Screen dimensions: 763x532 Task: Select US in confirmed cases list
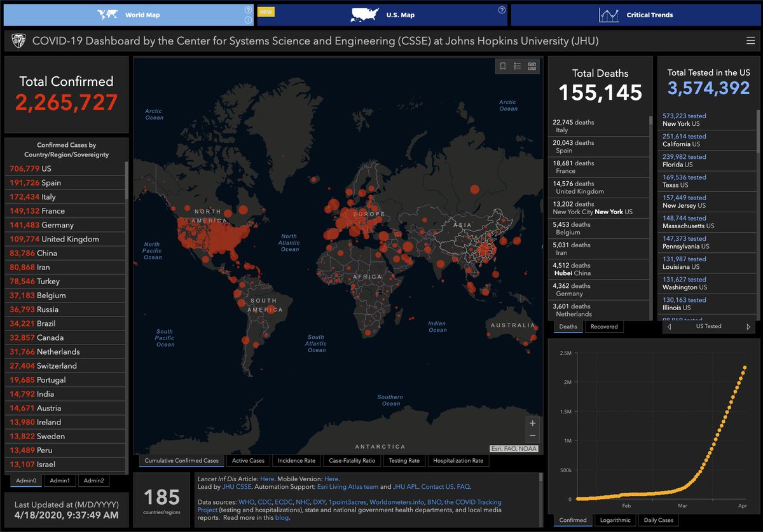(x=65, y=168)
